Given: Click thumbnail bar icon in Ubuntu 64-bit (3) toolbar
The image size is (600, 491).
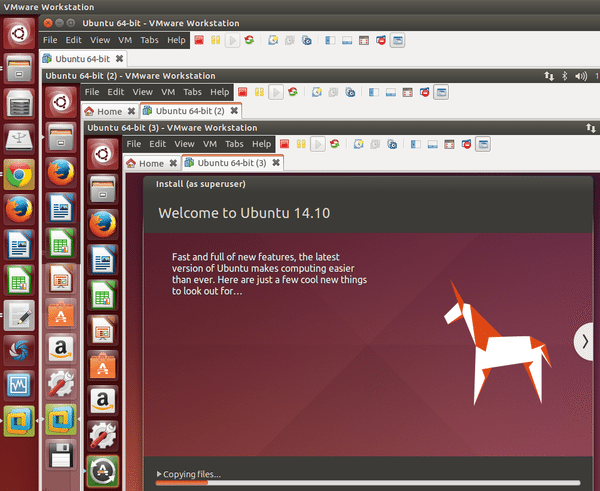Looking at the screenshot, I should click(x=432, y=144).
